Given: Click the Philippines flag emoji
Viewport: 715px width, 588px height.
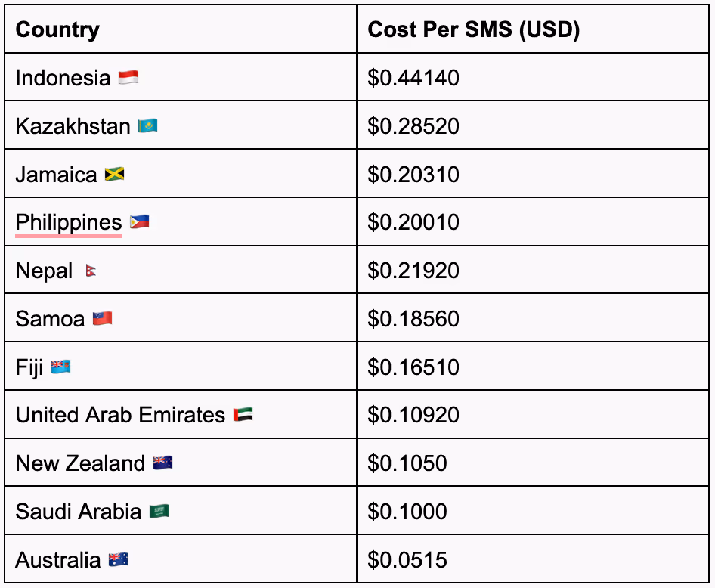Looking at the screenshot, I should tap(140, 222).
